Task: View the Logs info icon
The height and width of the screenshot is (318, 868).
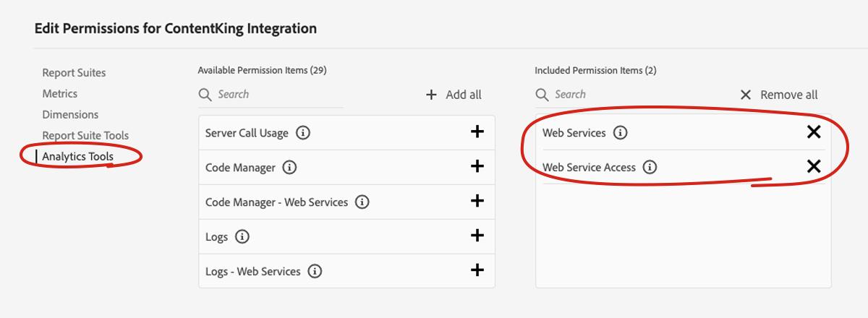Action: pyautogui.click(x=242, y=237)
